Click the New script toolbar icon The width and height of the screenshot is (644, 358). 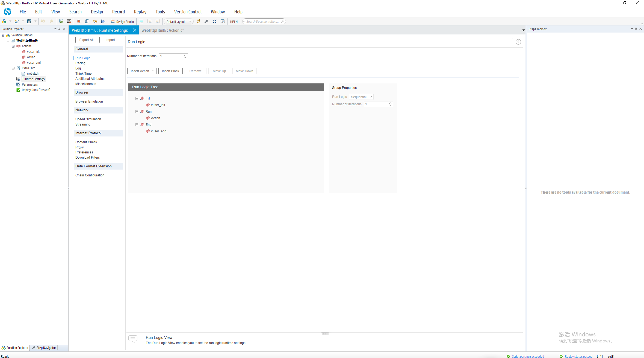point(17,21)
